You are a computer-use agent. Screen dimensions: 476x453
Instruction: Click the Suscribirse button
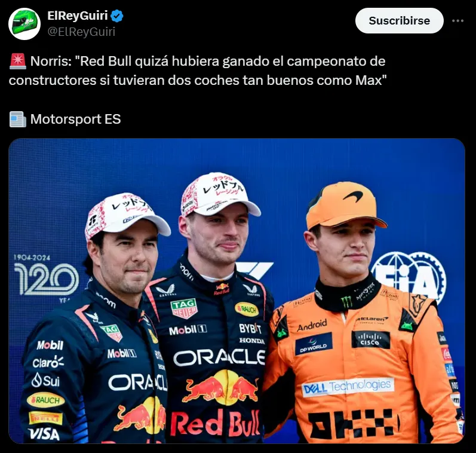coord(399,21)
